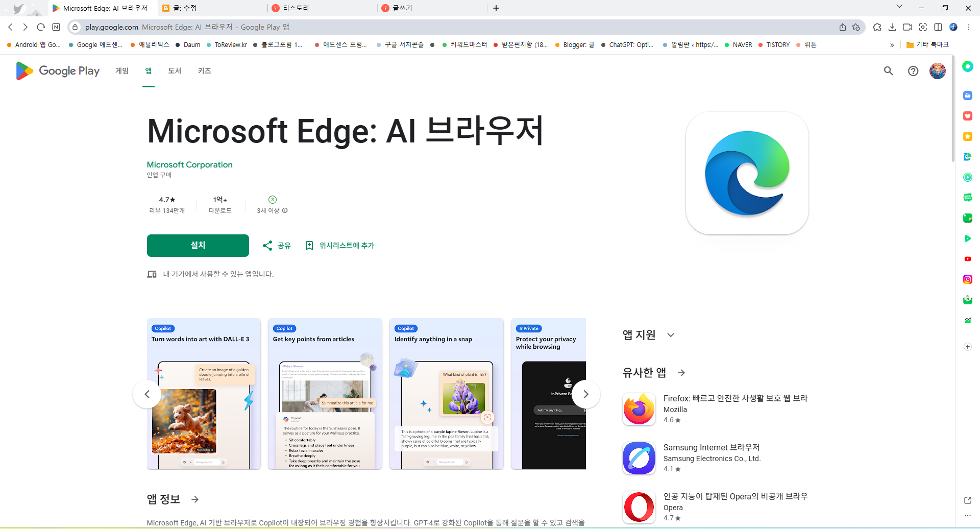Open the Instagram sidebar icon

pyautogui.click(x=968, y=279)
